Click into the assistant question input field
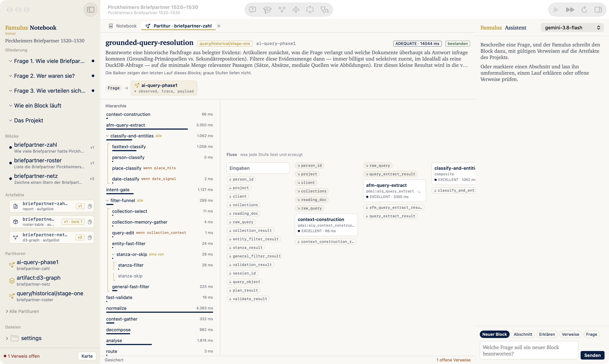The image size is (609, 364). tap(529, 350)
